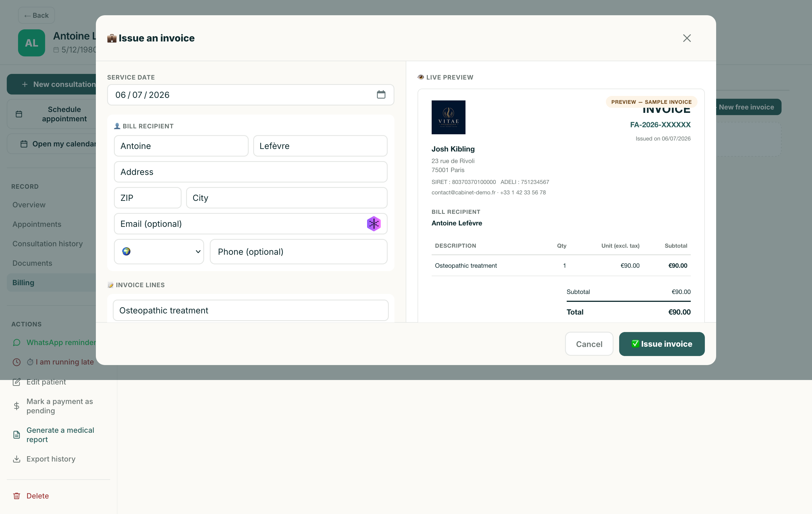Click the calendar icon on Schedule appointment

click(19, 114)
